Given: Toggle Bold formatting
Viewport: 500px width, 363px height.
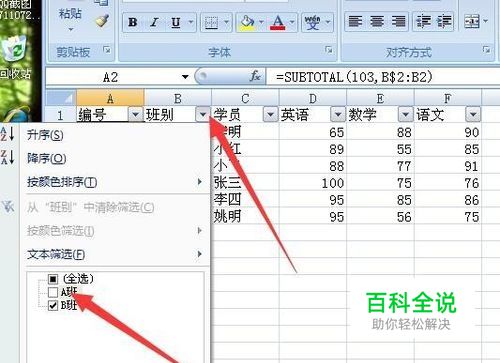Looking at the screenshot, I should tap(133, 22).
